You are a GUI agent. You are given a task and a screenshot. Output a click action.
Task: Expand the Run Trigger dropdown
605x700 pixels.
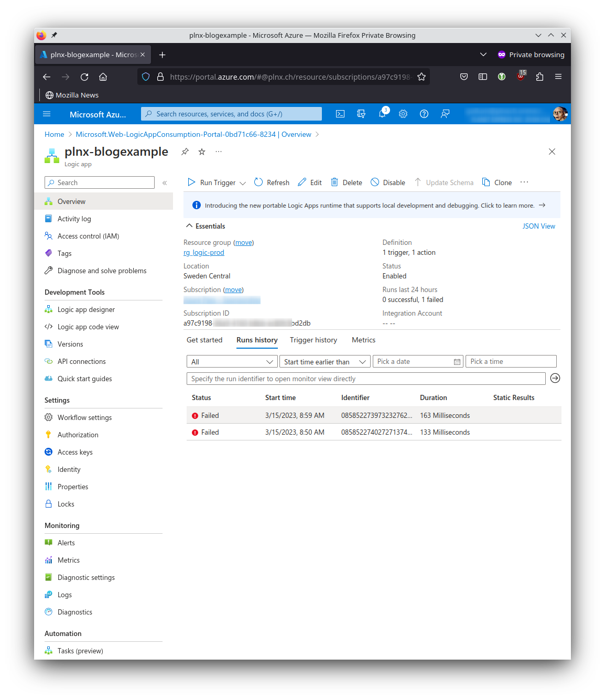click(x=243, y=183)
